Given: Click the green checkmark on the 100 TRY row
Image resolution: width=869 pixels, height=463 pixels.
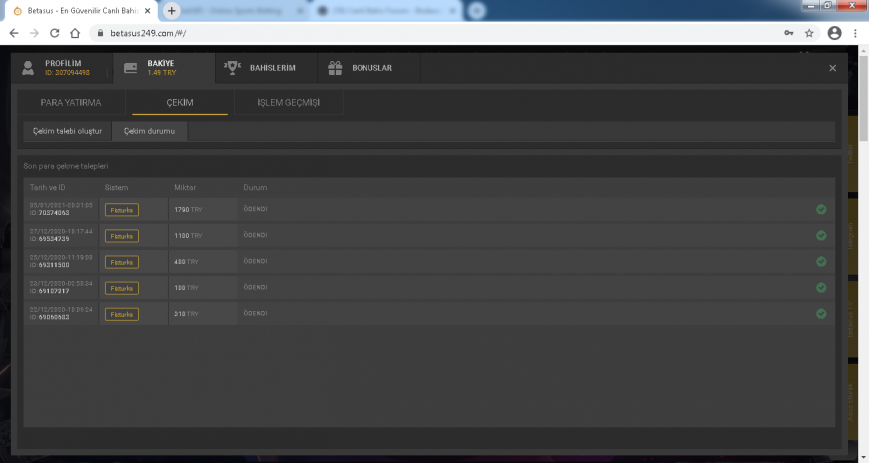Looking at the screenshot, I should (821, 287).
